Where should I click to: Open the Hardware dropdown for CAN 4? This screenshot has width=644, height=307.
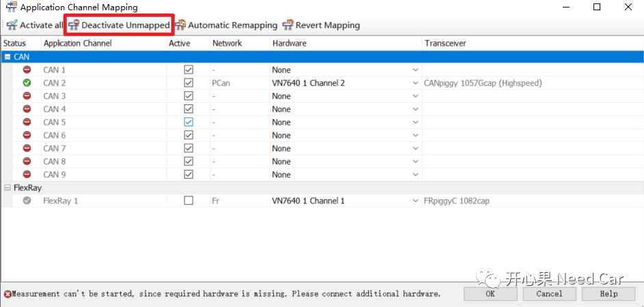point(416,110)
